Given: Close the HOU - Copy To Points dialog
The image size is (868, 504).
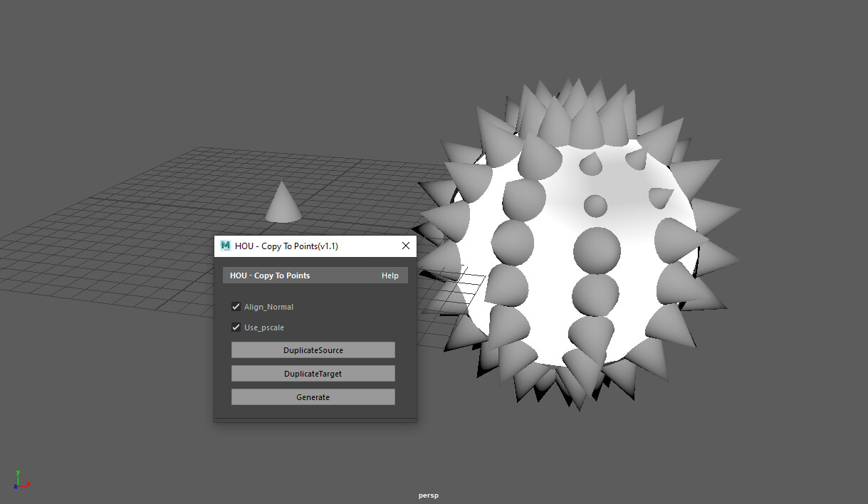Looking at the screenshot, I should (405, 245).
